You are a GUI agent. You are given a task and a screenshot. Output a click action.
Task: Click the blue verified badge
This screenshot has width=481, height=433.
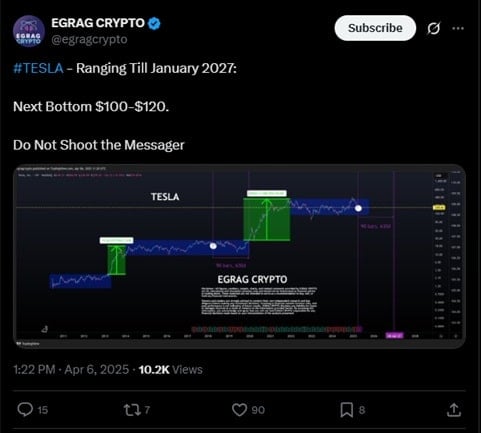[154, 23]
